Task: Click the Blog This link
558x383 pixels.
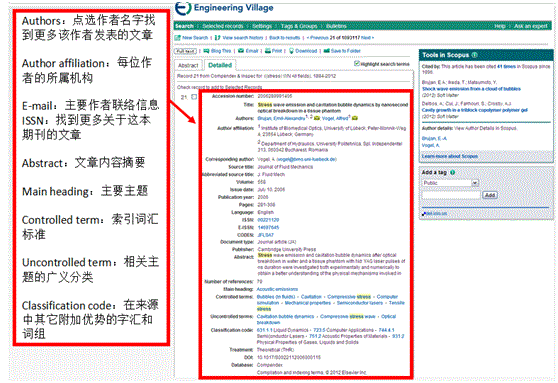Action: 221,51
